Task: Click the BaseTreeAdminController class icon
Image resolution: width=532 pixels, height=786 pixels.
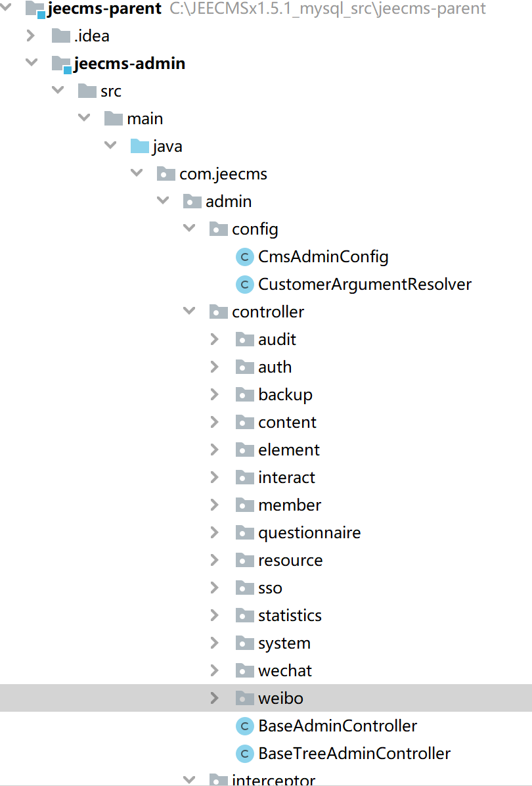Action: [244, 754]
